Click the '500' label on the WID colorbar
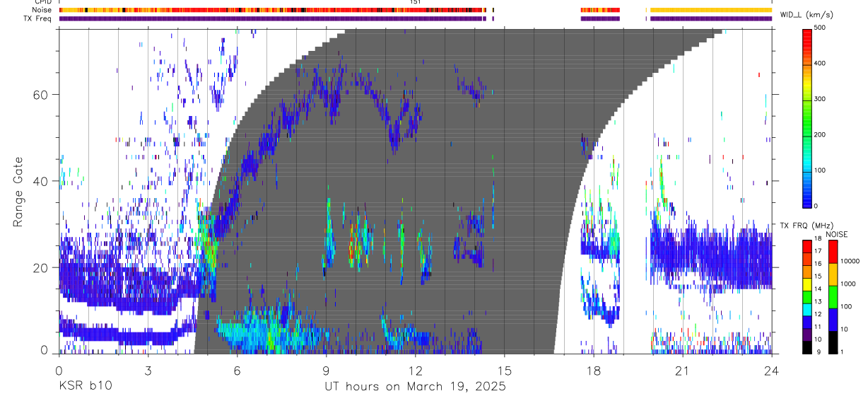Viewport: 868px width, 401px height. [820, 28]
